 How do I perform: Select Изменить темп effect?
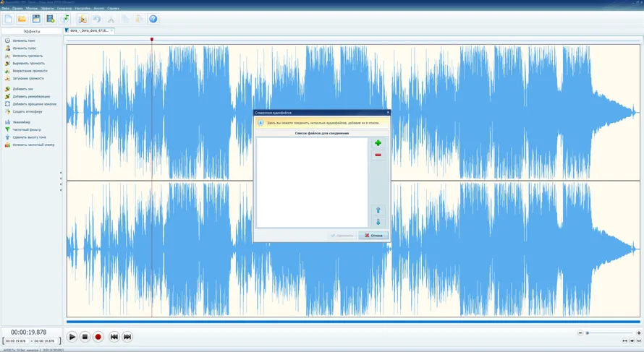(20, 40)
